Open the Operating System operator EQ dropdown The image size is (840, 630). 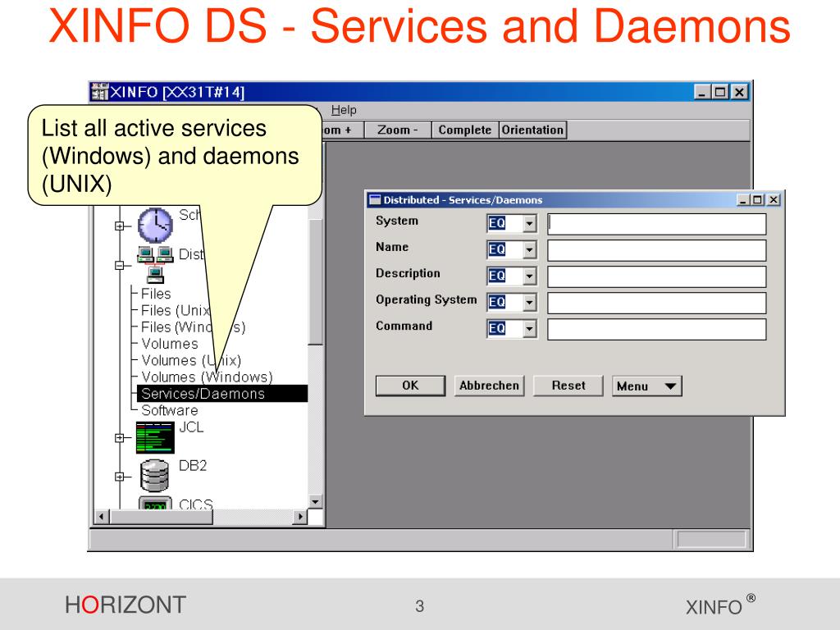click(x=529, y=302)
